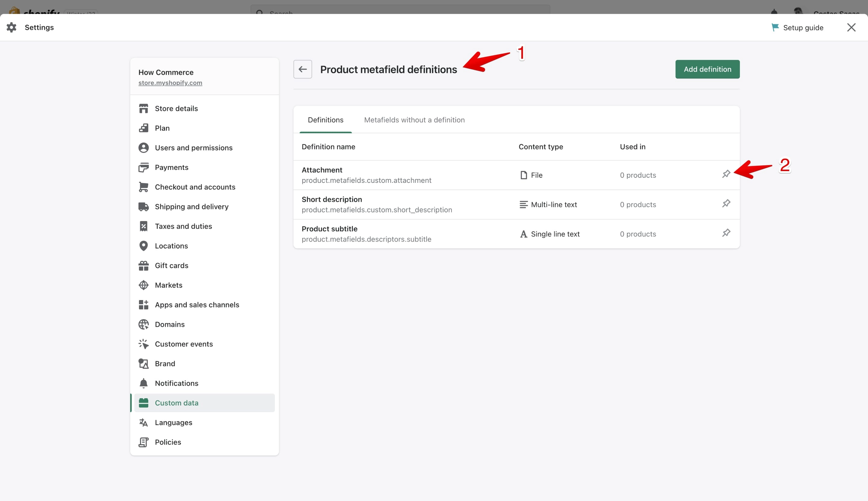This screenshot has width=868, height=501.
Task: Go to Policies settings
Action: click(x=204, y=442)
